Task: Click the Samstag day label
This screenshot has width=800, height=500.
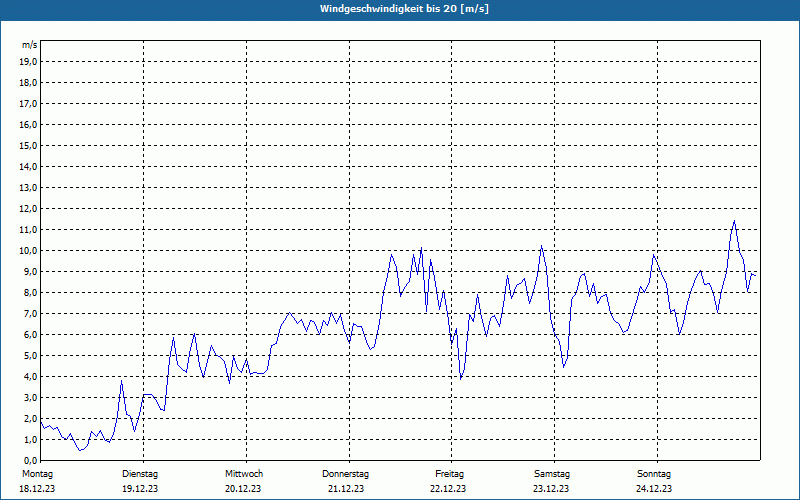Action: coord(552,474)
